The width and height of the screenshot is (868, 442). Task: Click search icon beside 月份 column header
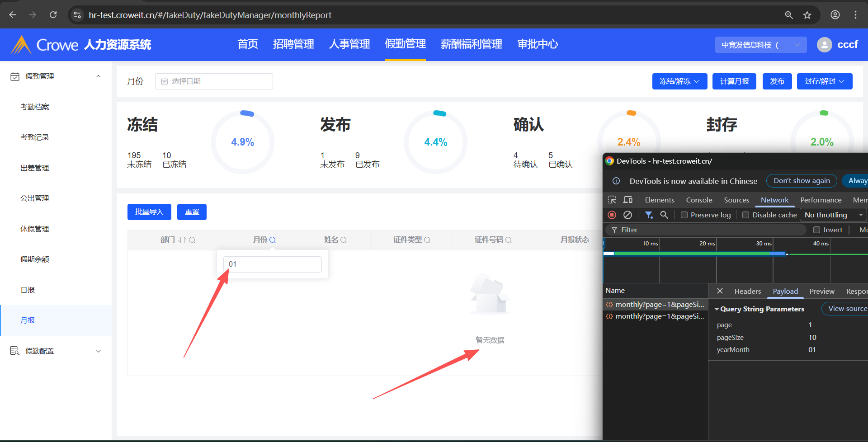pos(273,240)
